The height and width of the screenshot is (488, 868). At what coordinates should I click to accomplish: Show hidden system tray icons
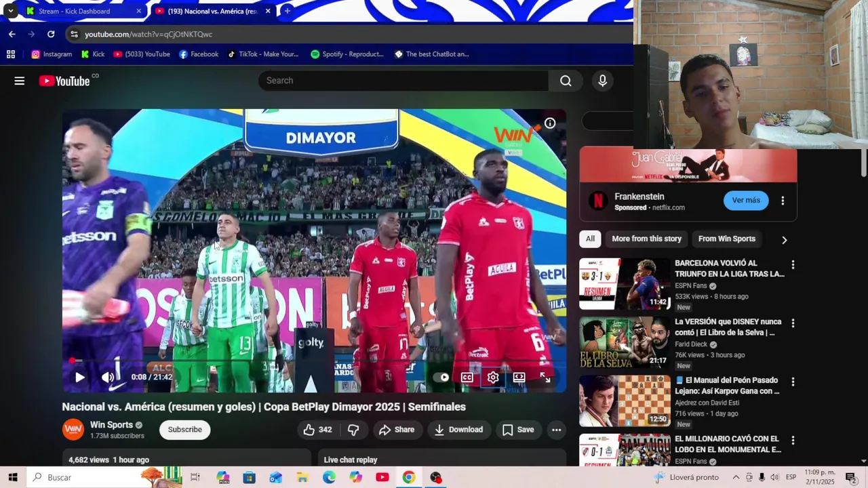pos(736,477)
